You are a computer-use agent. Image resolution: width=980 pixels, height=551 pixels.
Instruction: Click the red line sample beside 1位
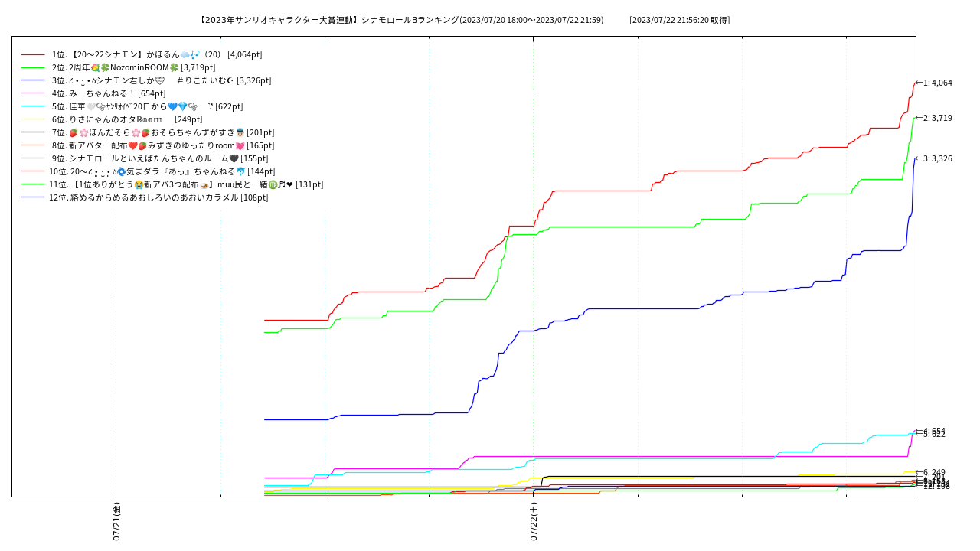point(33,55)
